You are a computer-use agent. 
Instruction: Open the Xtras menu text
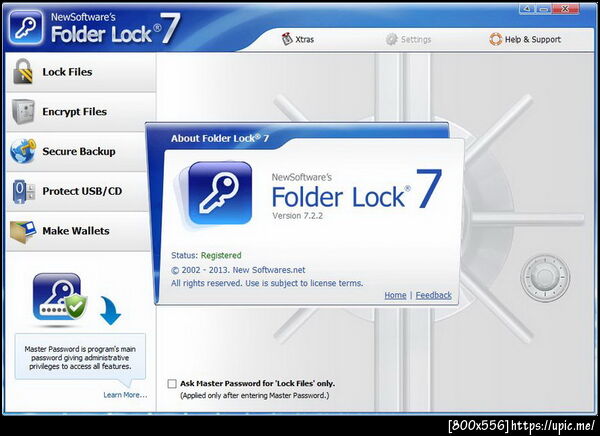pos(305,39)
